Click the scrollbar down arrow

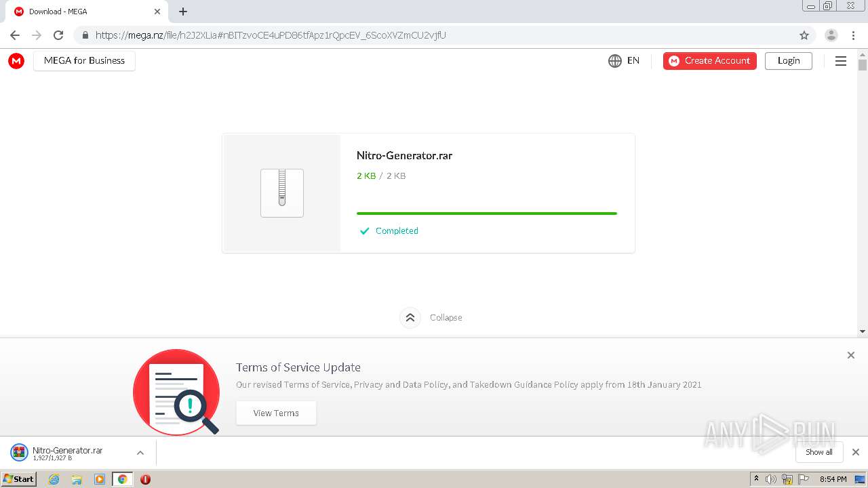[863, 331]
